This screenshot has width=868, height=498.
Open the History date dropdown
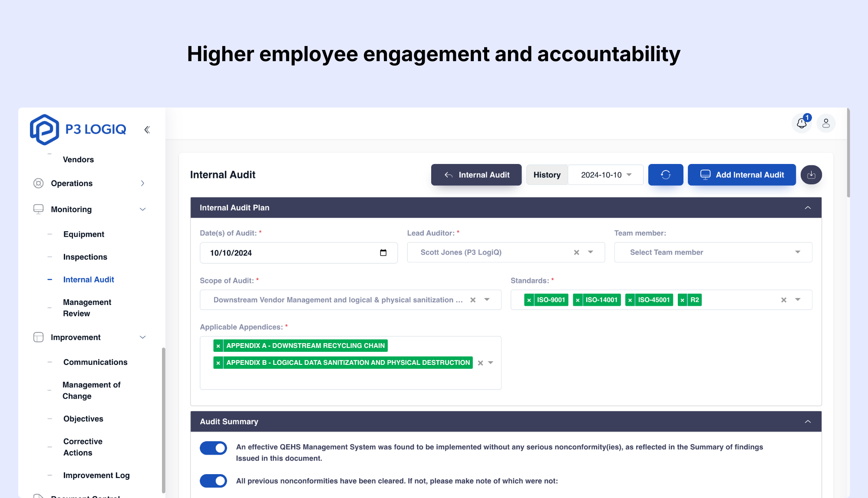(x=606, y=175)
